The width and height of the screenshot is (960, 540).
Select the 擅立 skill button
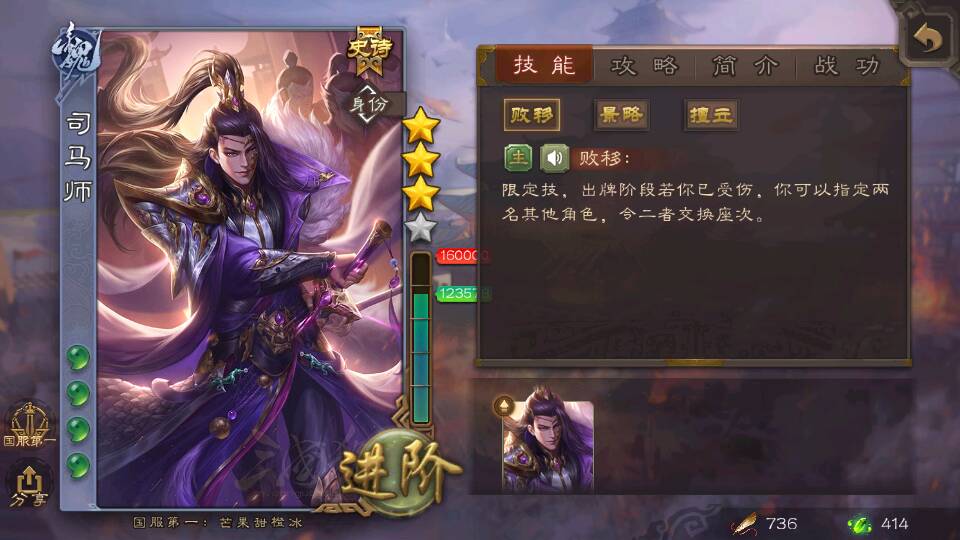tap(711, 115)
